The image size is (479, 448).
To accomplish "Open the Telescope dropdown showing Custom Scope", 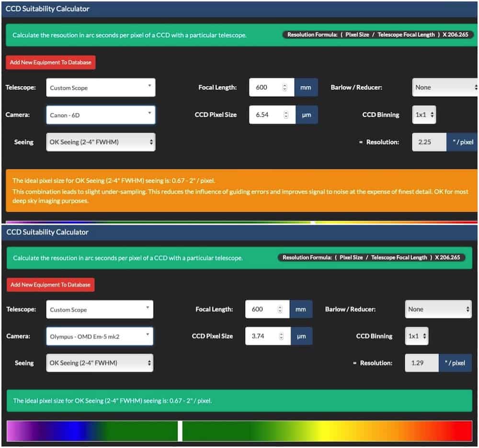I will (x=100, y=88).
